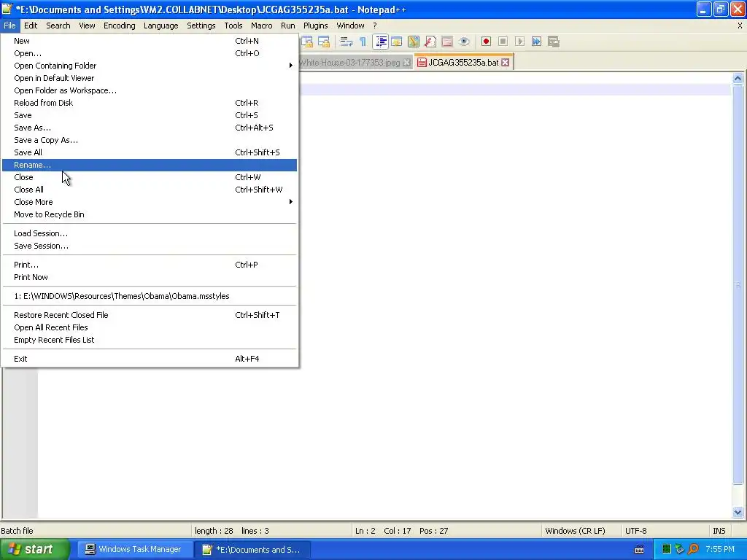Open the Macro menu
This screenshot has height=560, width=747.
click(262, 26)
